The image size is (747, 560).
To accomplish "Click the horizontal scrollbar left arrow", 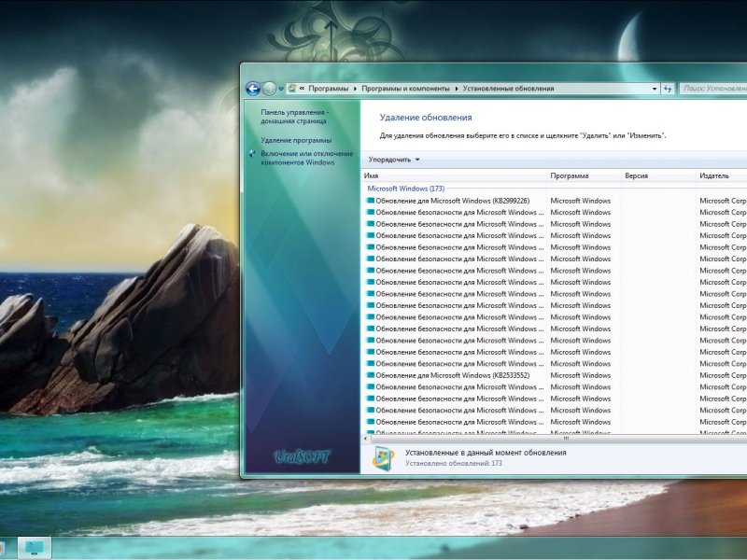I will pos(366,438).
